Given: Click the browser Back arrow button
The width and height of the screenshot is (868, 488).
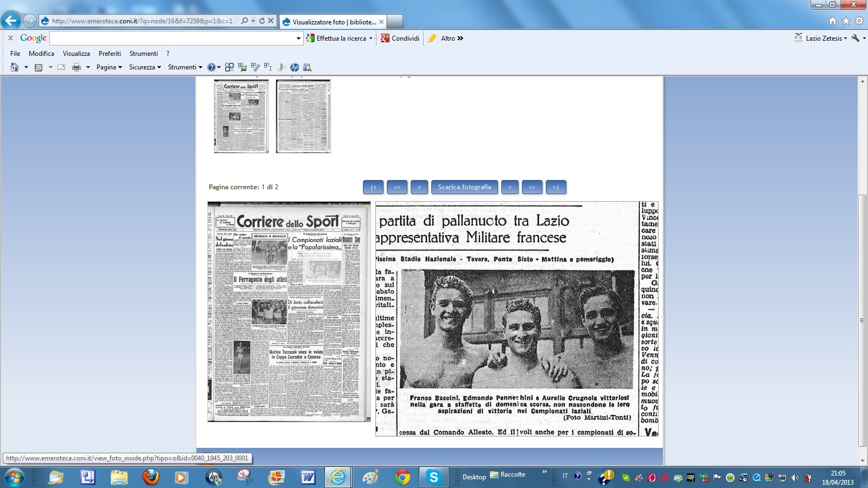Looking at the screenshot, I should [x=11, y=21].
